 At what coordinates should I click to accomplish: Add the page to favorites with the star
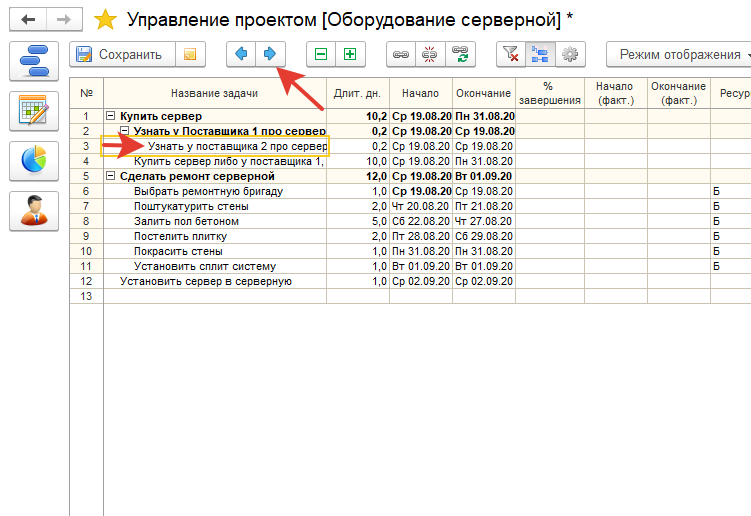pos(105,20)
